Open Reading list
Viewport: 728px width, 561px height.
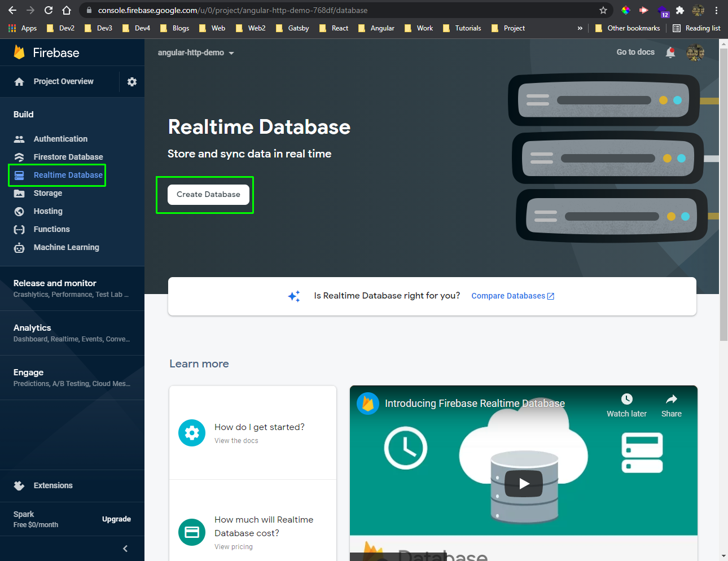(x=696, y=28)
